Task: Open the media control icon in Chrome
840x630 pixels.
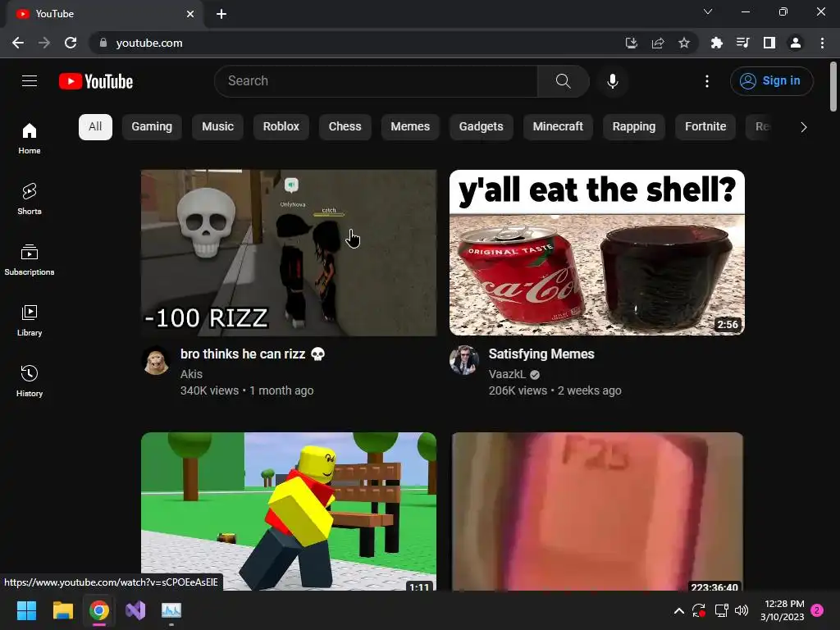Action: [x=742, y=43]
